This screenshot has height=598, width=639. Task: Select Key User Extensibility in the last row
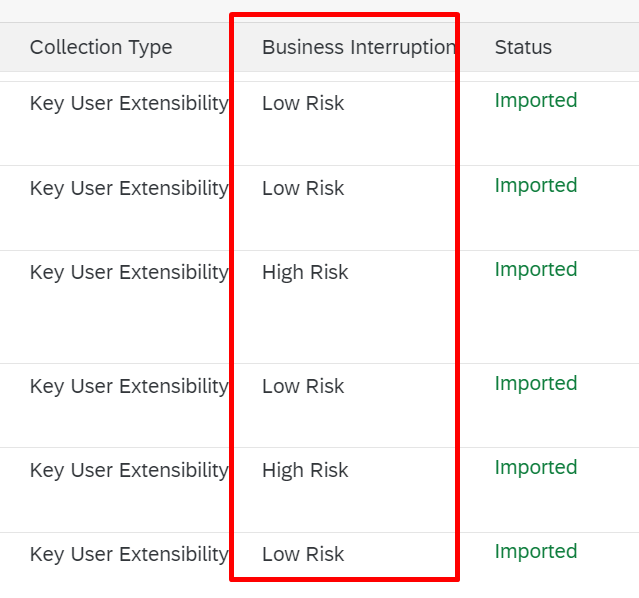click(x=129, y=555)
